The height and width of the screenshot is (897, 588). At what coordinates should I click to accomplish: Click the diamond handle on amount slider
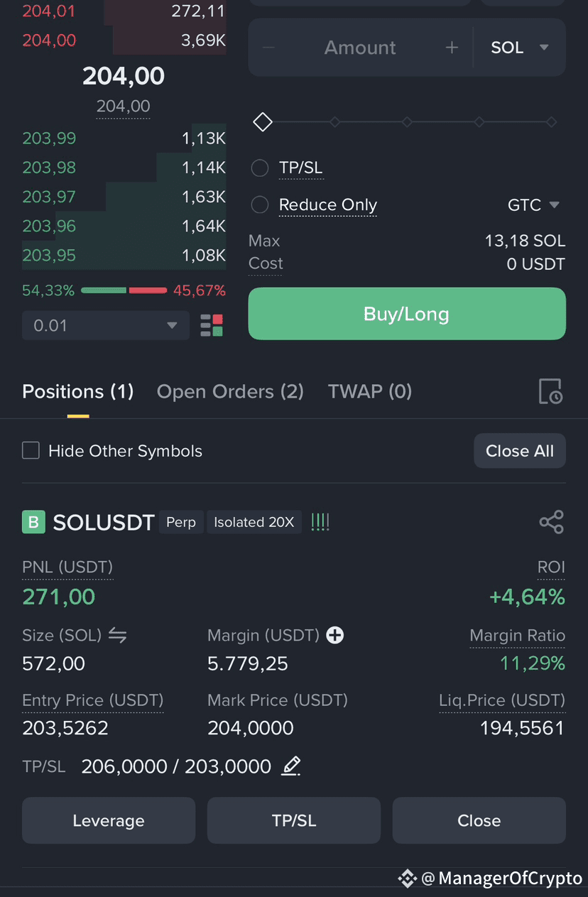click(x=263, y=122)
